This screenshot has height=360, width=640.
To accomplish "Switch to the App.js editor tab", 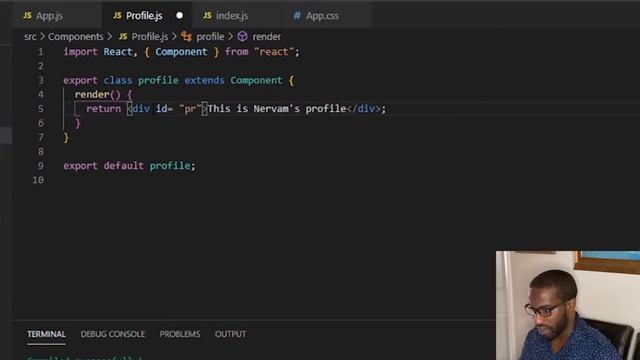I will [56, 16].
